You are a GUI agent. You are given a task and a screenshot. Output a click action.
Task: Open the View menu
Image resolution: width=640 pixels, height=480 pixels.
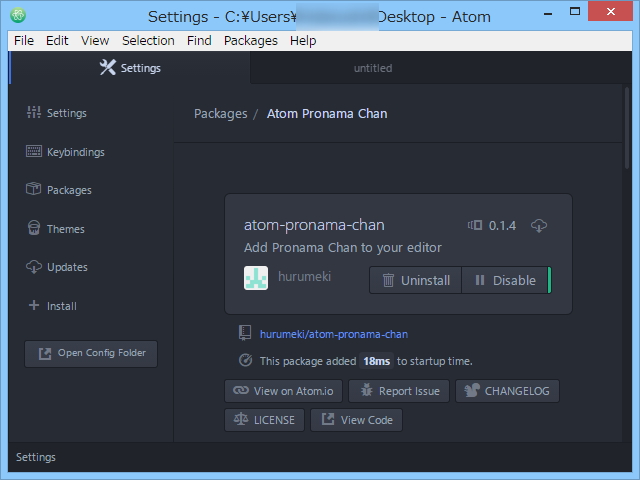[x=95, y=41]
